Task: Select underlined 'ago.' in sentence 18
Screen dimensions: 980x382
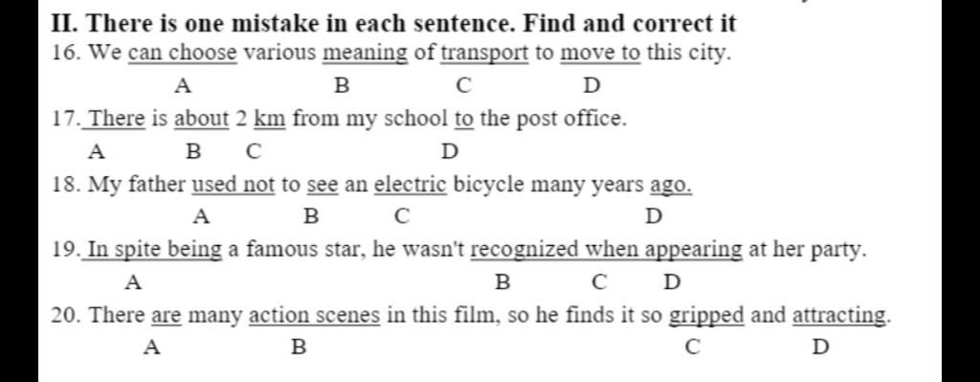Action: [x=671, y=186]
